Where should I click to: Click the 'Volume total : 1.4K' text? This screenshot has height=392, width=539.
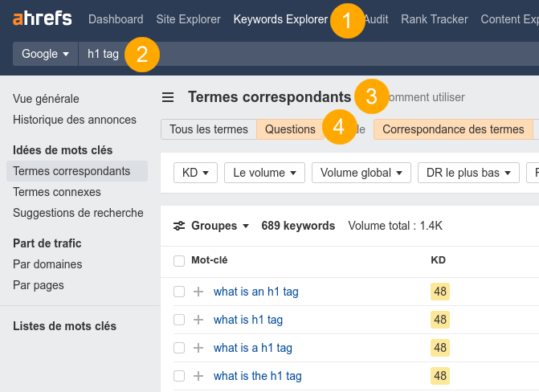coord(395,226)
